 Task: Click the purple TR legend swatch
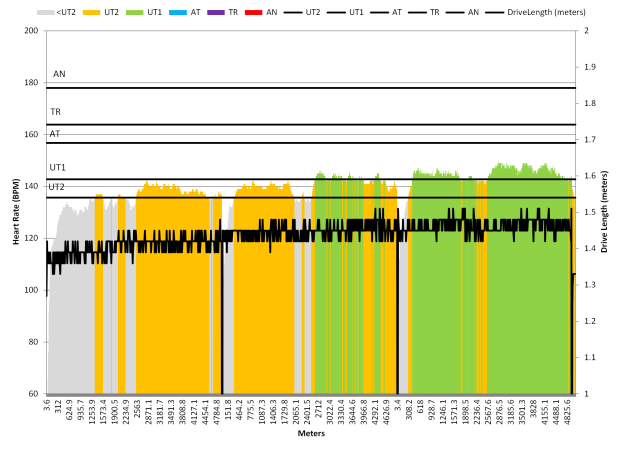tap(217, 11)
